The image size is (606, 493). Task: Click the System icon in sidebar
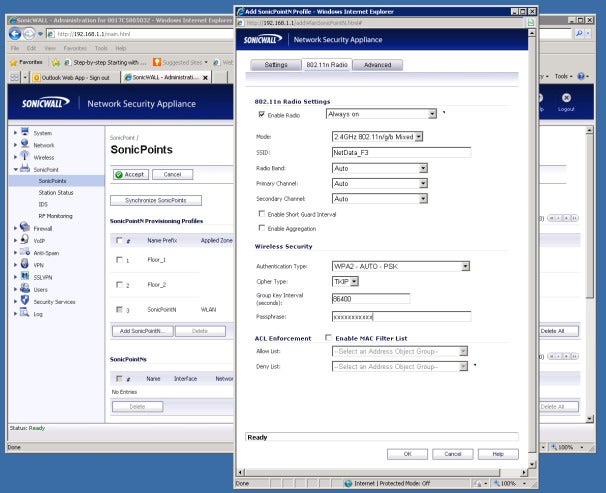coord(25,132)
